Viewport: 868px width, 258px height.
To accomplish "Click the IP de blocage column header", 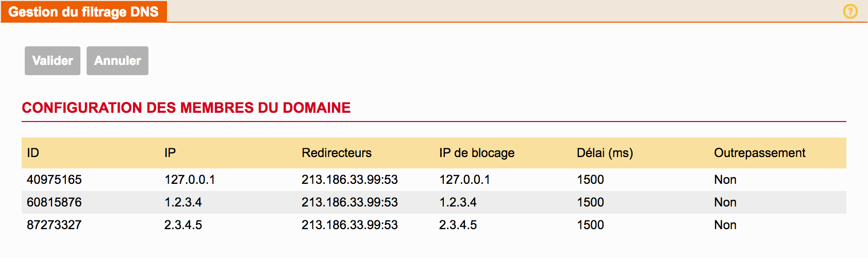I will [x=477, y=153].
